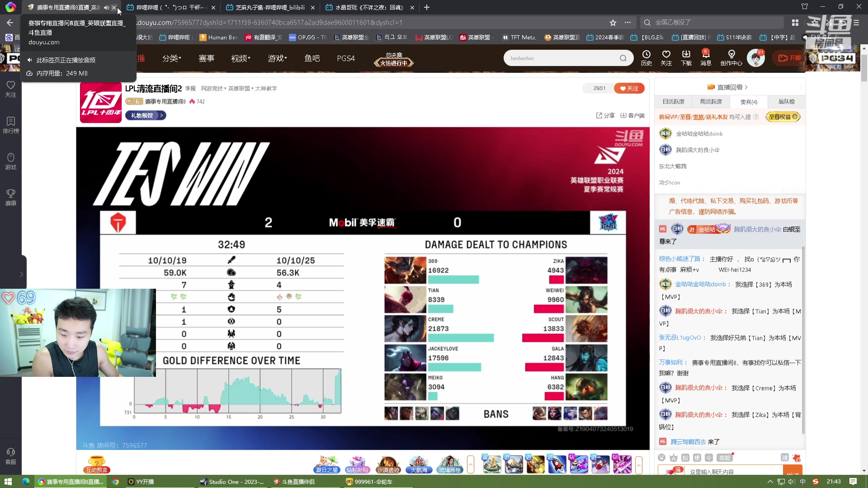The image size is (868, 488).
Task: Open the browser extensions grid icon
Action: pyautogui.click(x=795, y=23)
